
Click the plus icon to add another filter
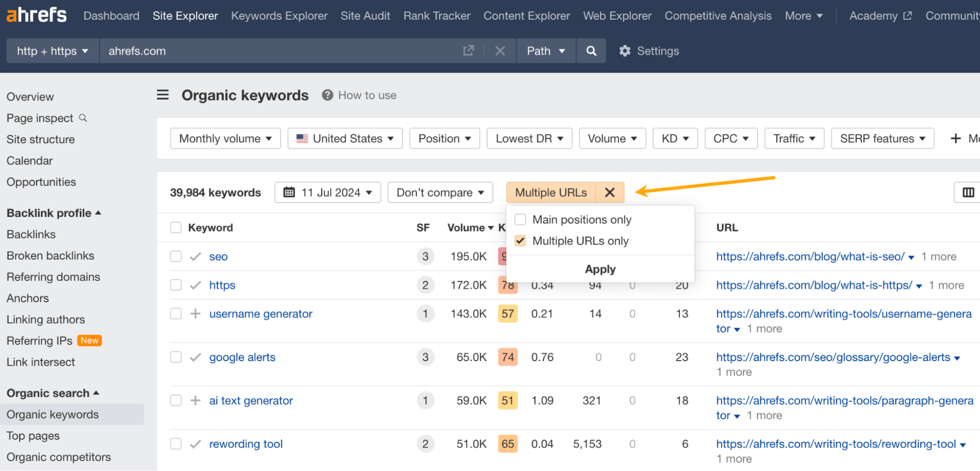[x=956, y=138]
